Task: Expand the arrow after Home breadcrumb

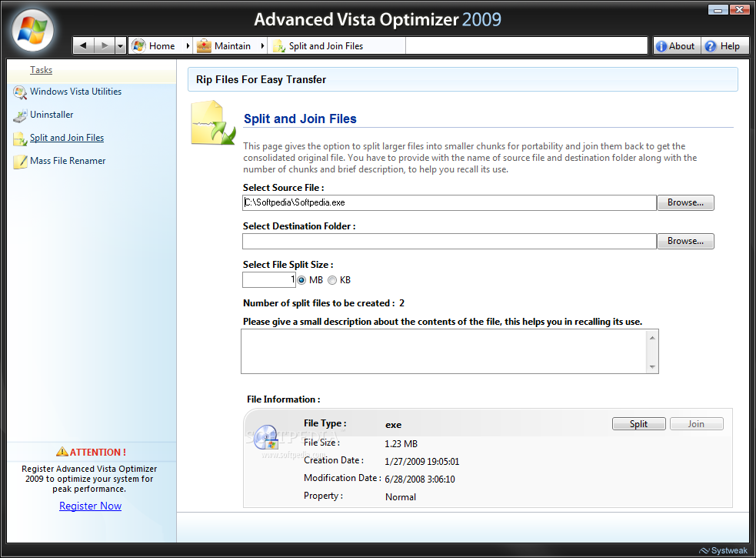Action: click(x=188, y=46)
